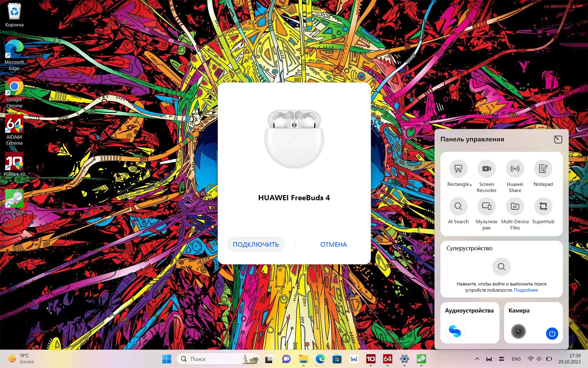Toggle the camera power switch

pos(552,334)
